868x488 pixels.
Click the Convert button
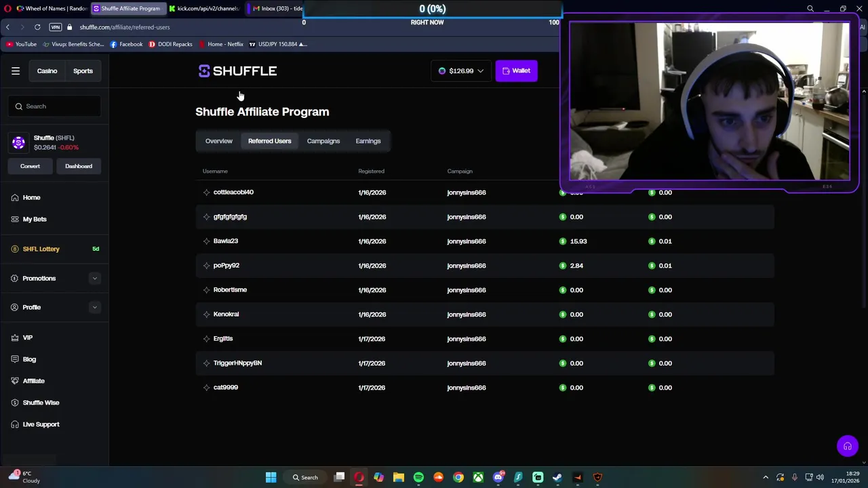click(x=30, y=166)
